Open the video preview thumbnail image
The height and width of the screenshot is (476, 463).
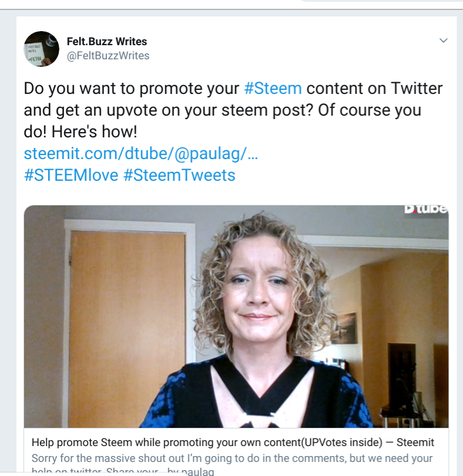(236, 316)
